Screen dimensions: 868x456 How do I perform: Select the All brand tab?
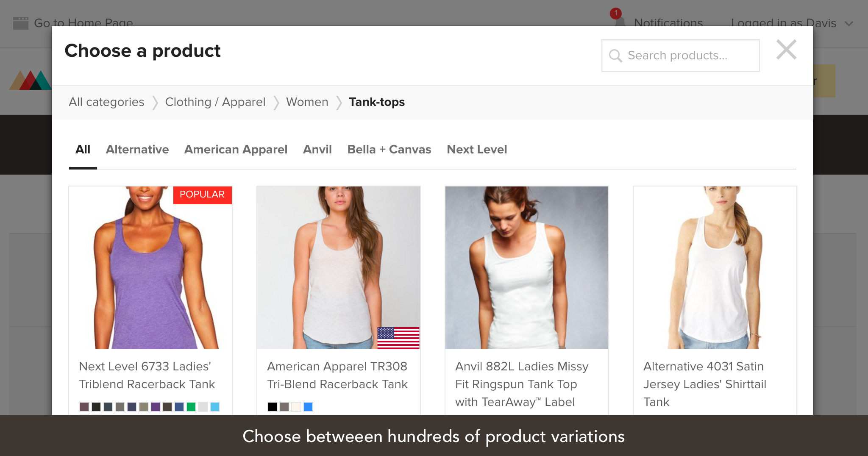(x=83, y=150)
